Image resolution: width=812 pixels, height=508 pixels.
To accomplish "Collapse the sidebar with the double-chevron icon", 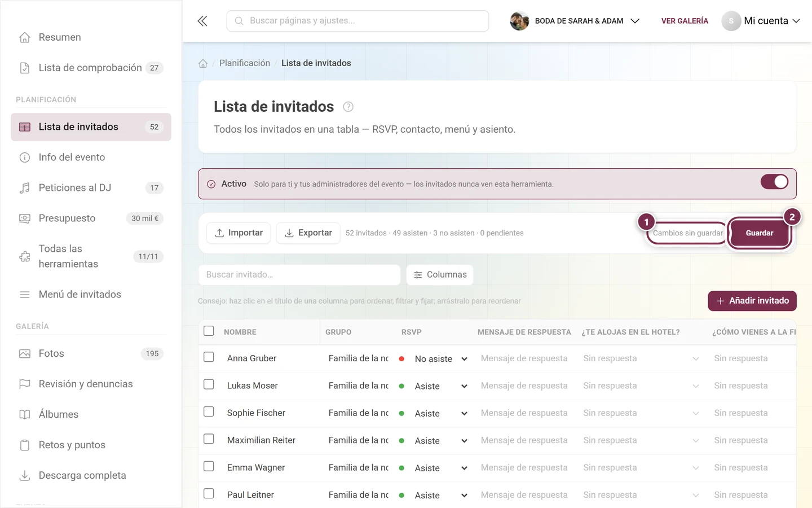I will pyautogui.click(x=202, y=21).
